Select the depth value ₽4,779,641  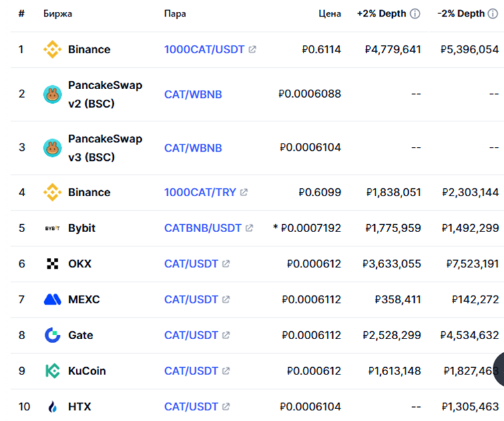point(393,49)
